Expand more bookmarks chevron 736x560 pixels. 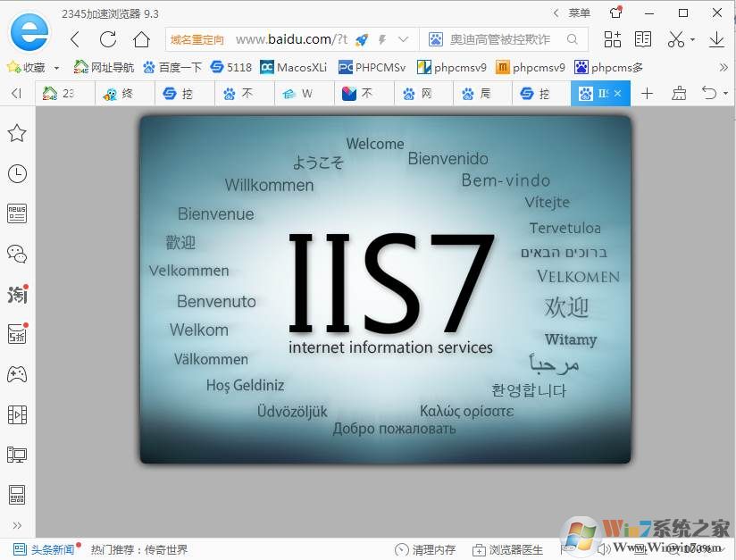pos(723,68)
